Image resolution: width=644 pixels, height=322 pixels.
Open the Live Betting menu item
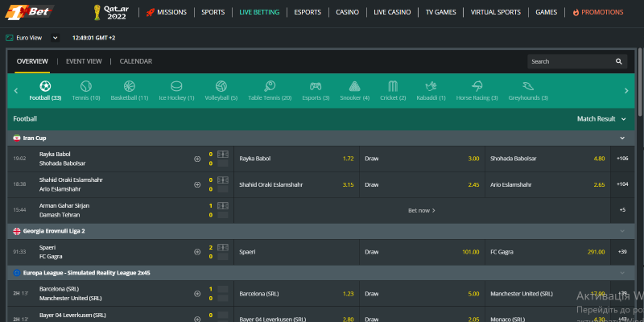click(x=259, y=12)
